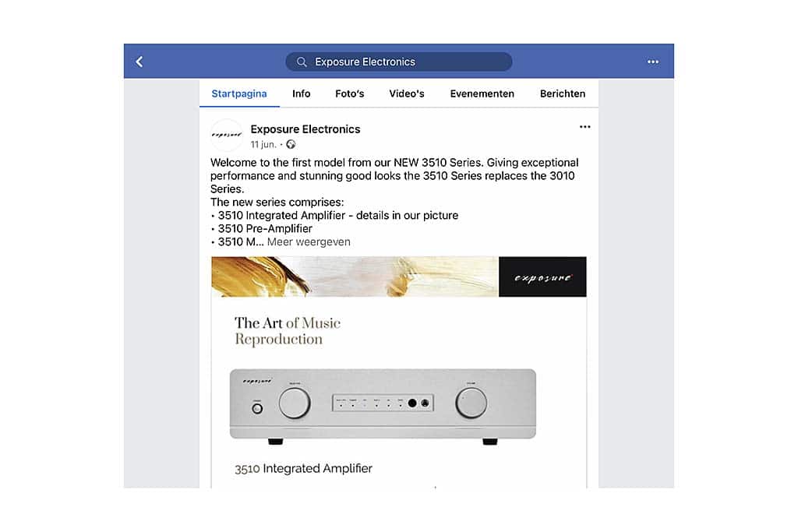Click the globe public-visibility icon

pos(291,144)
